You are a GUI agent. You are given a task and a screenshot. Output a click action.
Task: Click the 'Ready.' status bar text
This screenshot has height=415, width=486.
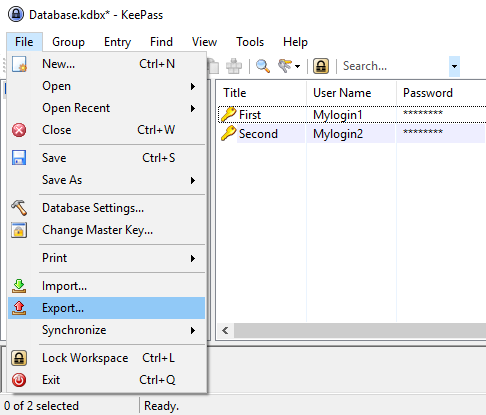pos(161,406)
